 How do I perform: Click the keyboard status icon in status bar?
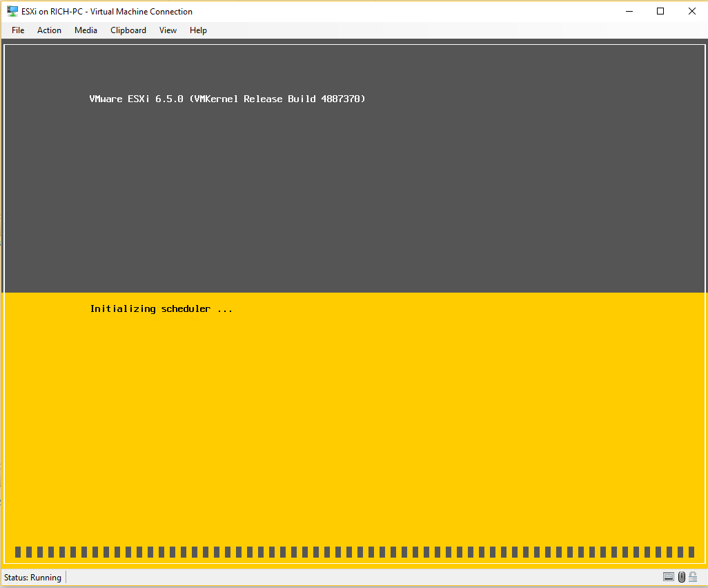point(668,577)
